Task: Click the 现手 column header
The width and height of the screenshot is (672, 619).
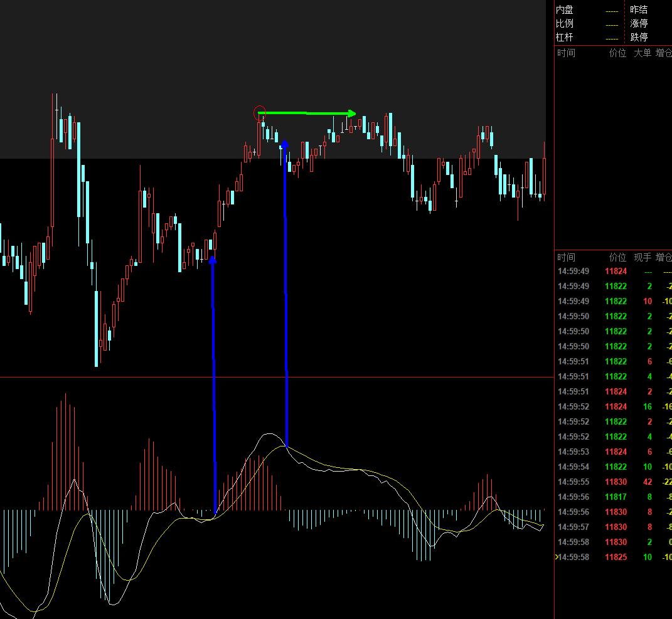Action: [642, 257]
